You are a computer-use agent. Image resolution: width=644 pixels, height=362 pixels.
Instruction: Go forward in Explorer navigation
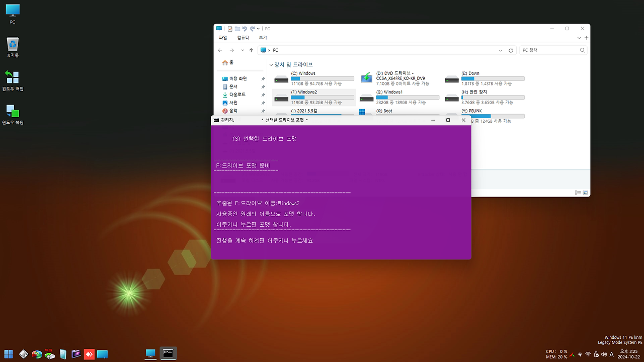[231, 50]
